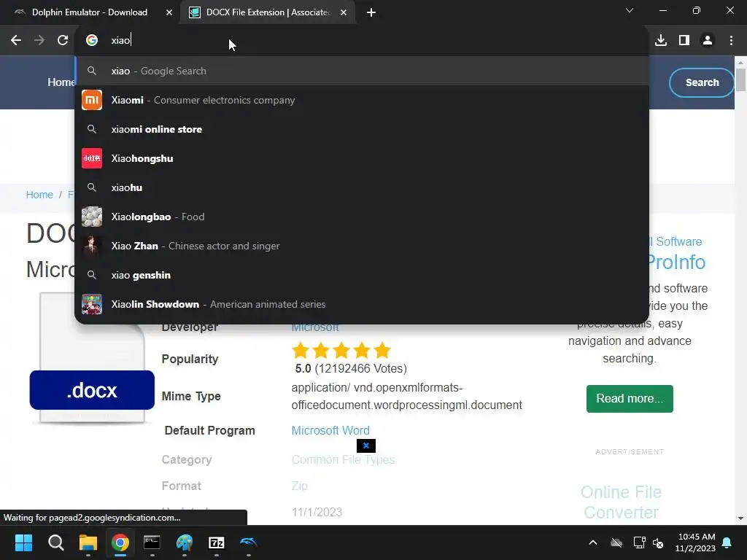
Task: Open Windows taskbar search
Action: pyautogui.click(x=55, y=542)
